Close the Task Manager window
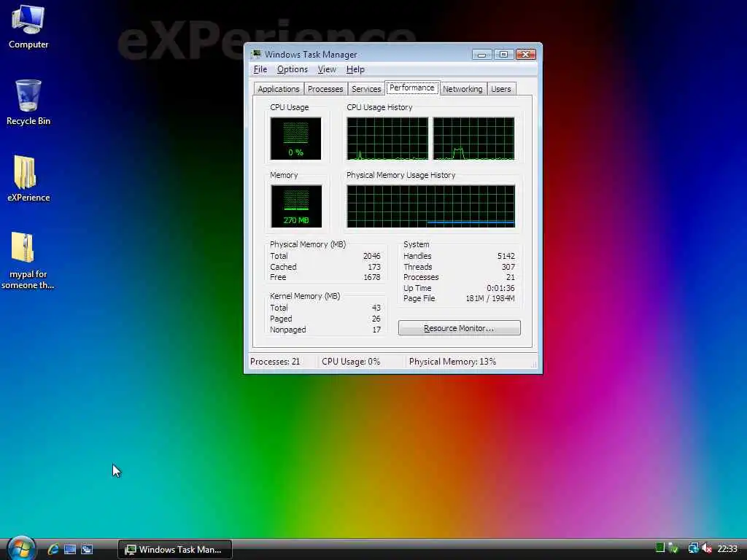This screenshot has width=747, height=560. click(x=526, y=55)
